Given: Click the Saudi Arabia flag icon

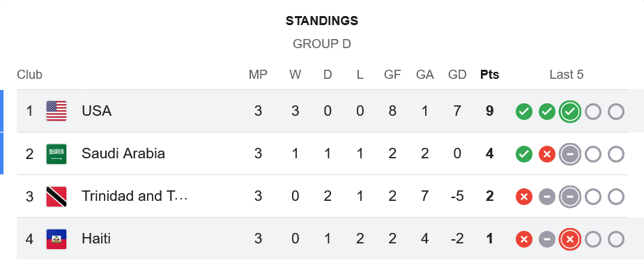Looking at the screenshot, I should click(x=56, y=153).
